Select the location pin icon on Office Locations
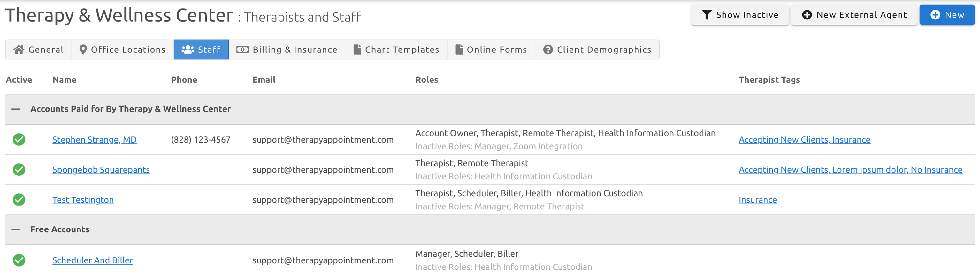 [x=83, y=49]
